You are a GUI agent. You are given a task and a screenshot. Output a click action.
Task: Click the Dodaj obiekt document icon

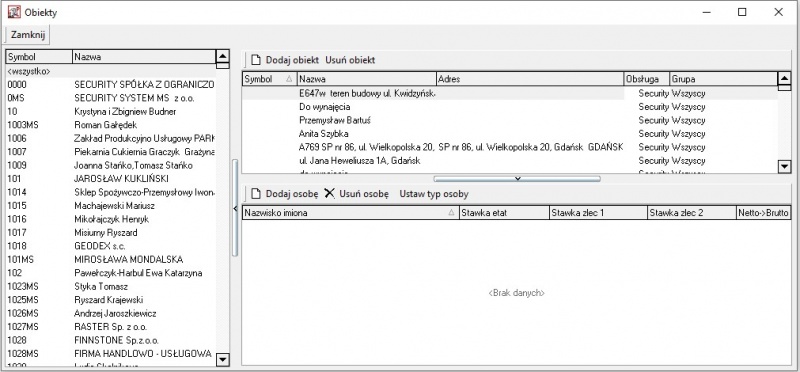(256, 60)
